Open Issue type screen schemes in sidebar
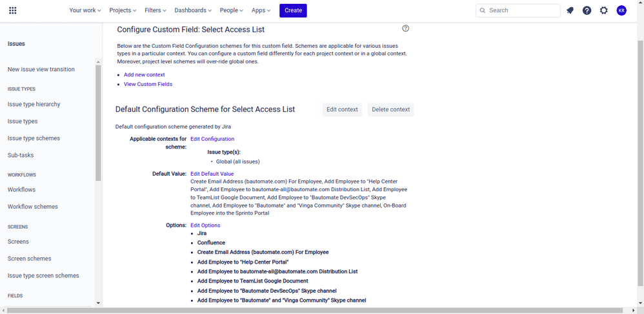This screenshot has height=314, width=644. coord(43,276)
